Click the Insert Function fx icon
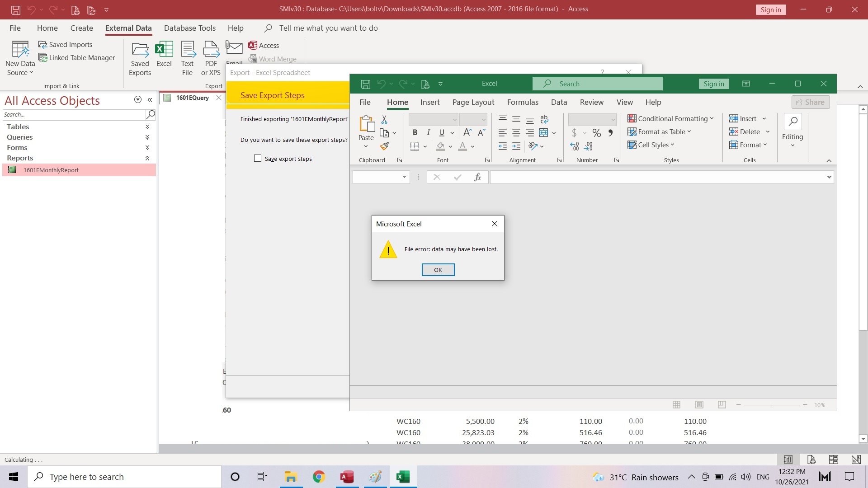The width and height of the screenshot is (868, 488). (x=477, y=177)
